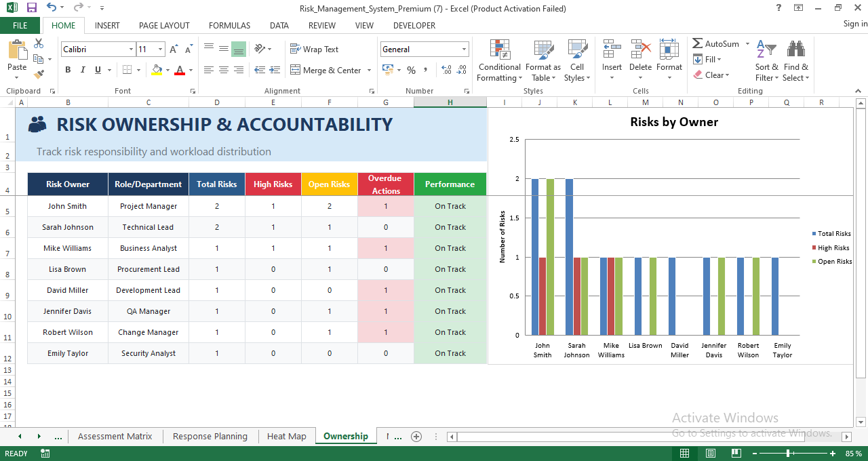This screenshot has width=868, height=461.
Task: Click Find & Select binoculars icon
Action: click(x=795, y=61)
